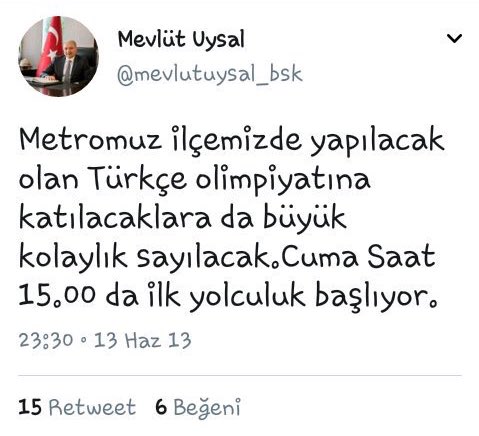Click the phrase kolaylık sayılacak
The width and height of the screenshot is (479, 436).
pos(145,258)
